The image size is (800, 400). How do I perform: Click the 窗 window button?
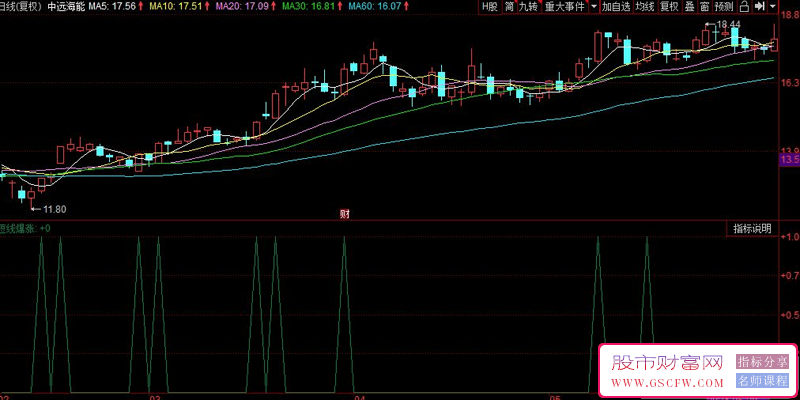(x=704, y=7)
